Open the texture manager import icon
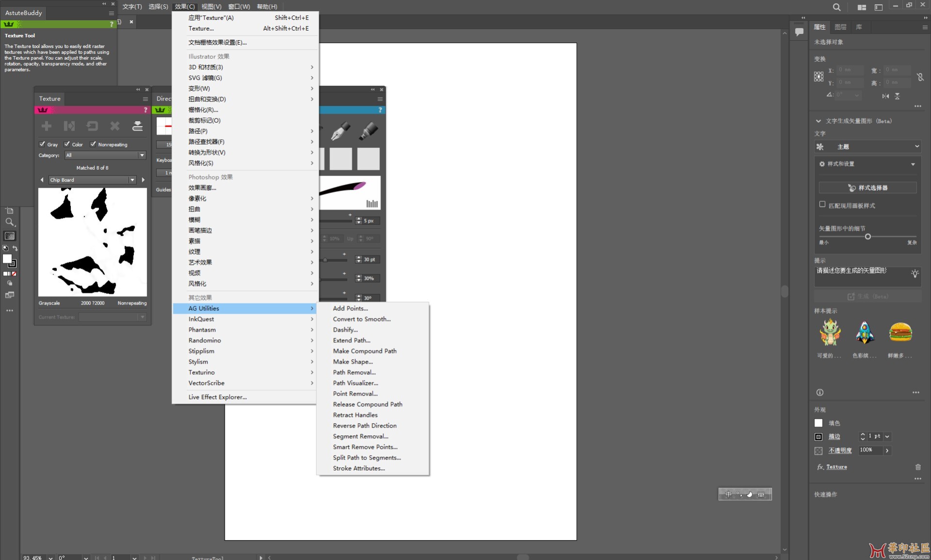This screenshot has height=560, width=931. [138, 126]
